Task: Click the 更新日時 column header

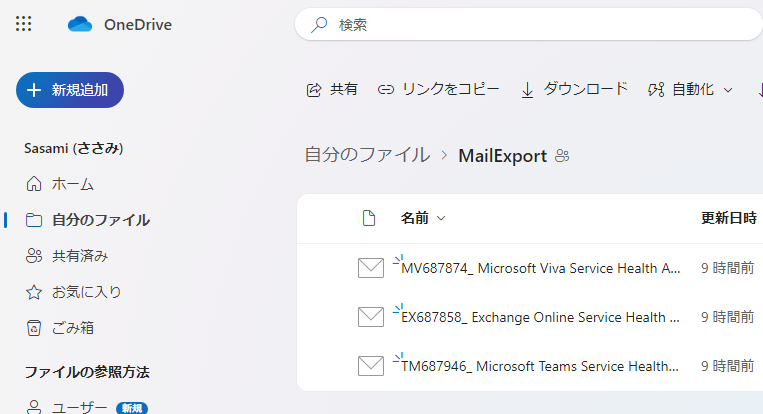Action: click(x=728, y=218)
